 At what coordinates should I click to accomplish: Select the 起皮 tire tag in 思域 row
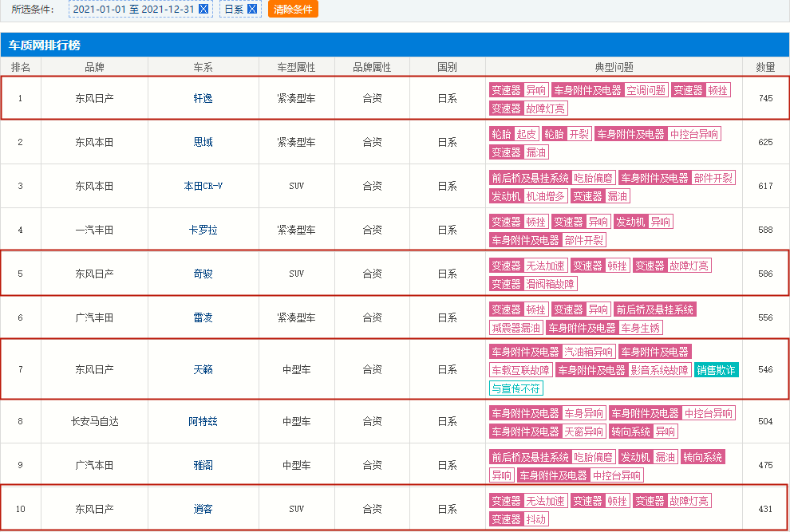click(526, 134)
